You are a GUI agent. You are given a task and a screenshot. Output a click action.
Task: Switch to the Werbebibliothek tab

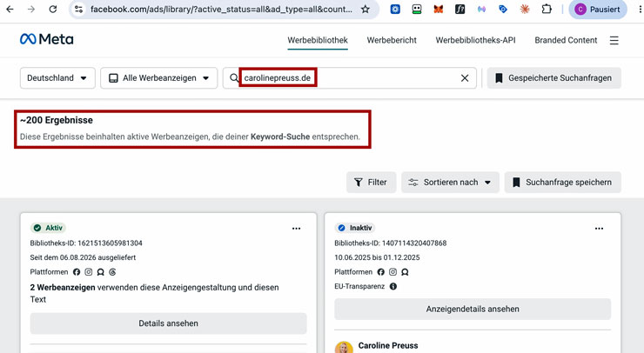[x=318, y=40]
